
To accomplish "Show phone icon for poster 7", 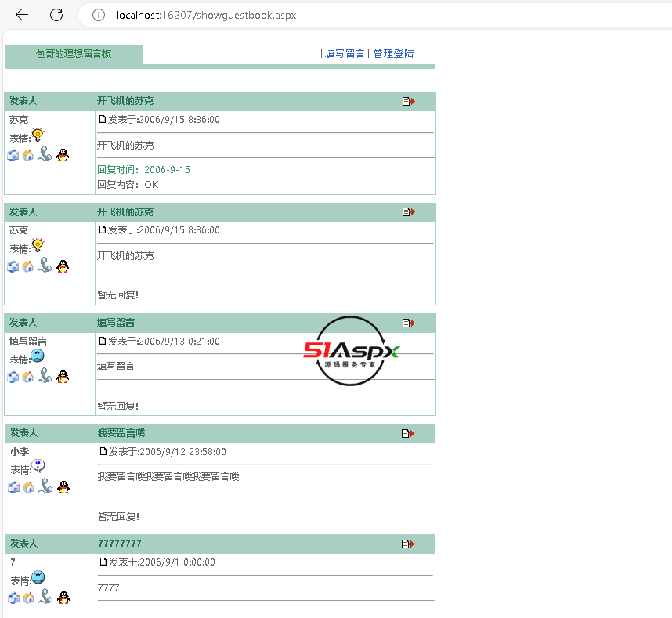I will [45, 597].
